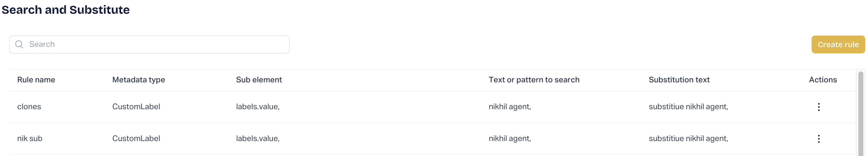868x156 pixels.
Task: Click the Substitution text column header
Action: coord(679,80)
